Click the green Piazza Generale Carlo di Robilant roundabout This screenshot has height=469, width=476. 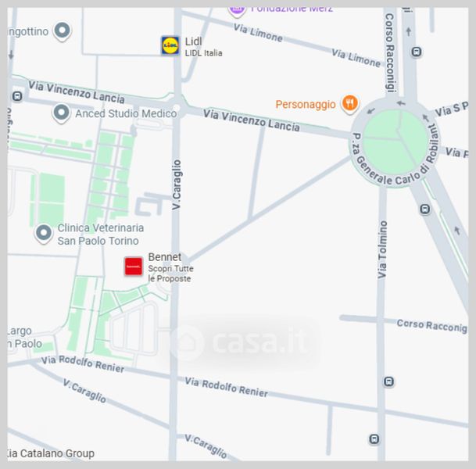coord(395,142)
